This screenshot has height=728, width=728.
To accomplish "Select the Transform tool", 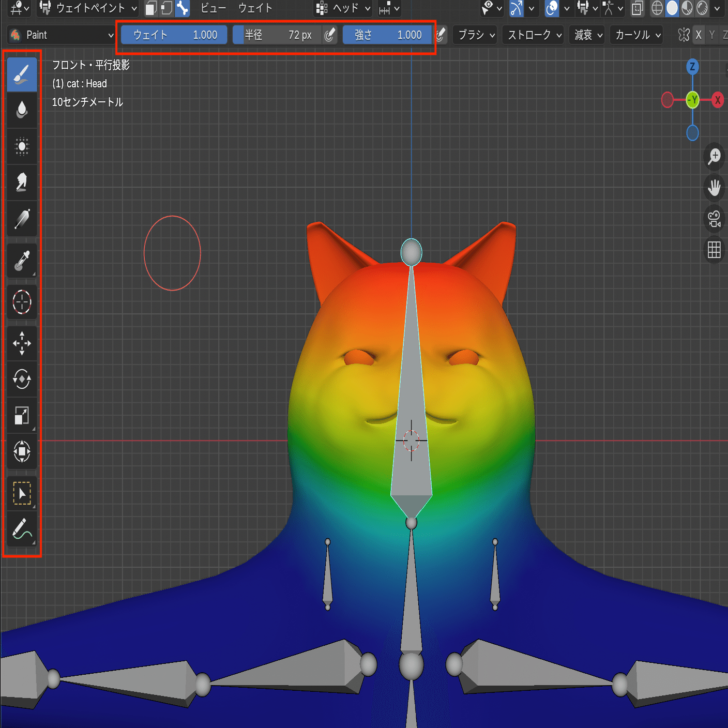I will (x=22, y=452).
